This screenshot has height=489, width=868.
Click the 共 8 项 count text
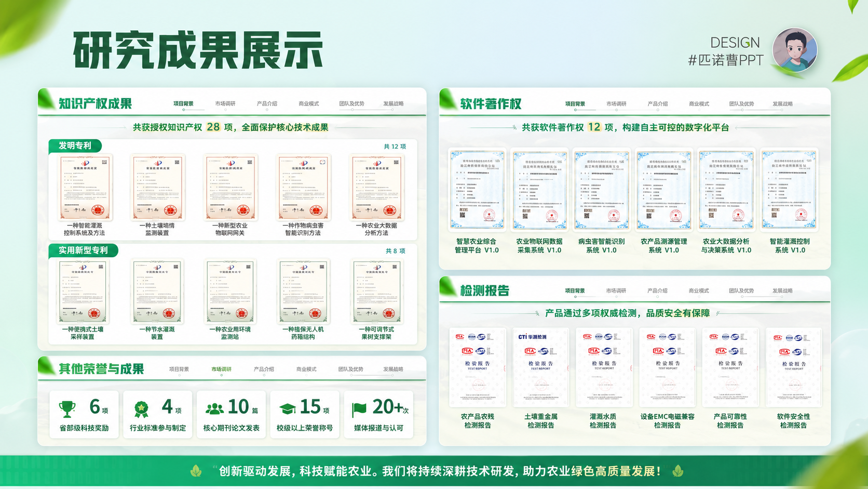coord(396,251)
